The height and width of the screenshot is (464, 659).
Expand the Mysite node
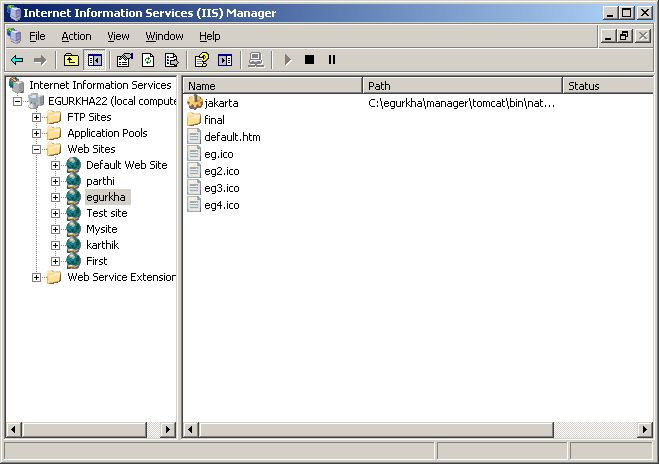tap(55, 229)
